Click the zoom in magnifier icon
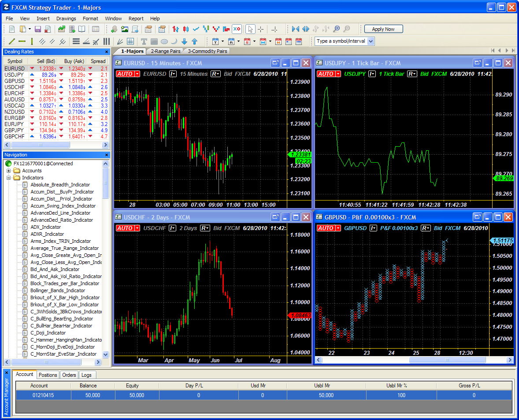The image size is (519, 420). pos(337,29)
